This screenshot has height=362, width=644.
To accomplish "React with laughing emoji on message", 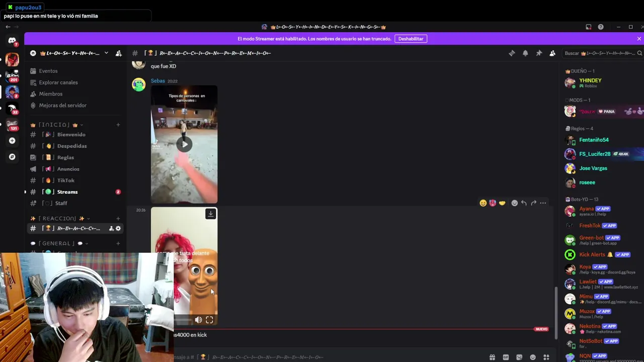I will click(483, 203).
